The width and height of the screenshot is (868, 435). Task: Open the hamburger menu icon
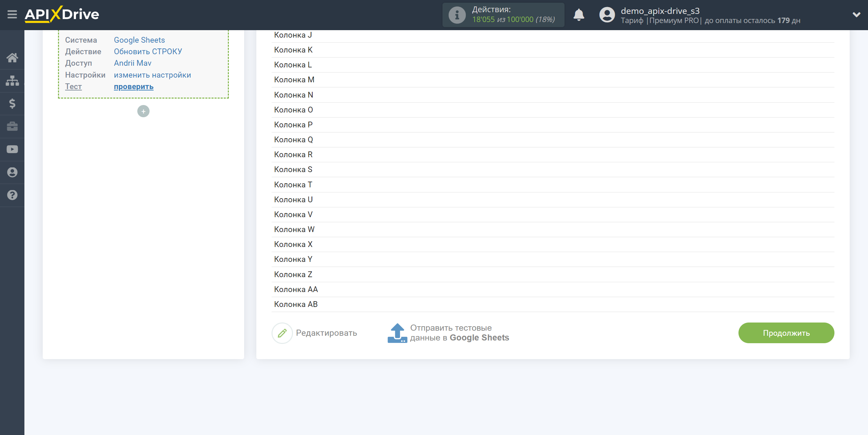pyautogui.click(x=12, y=14)
